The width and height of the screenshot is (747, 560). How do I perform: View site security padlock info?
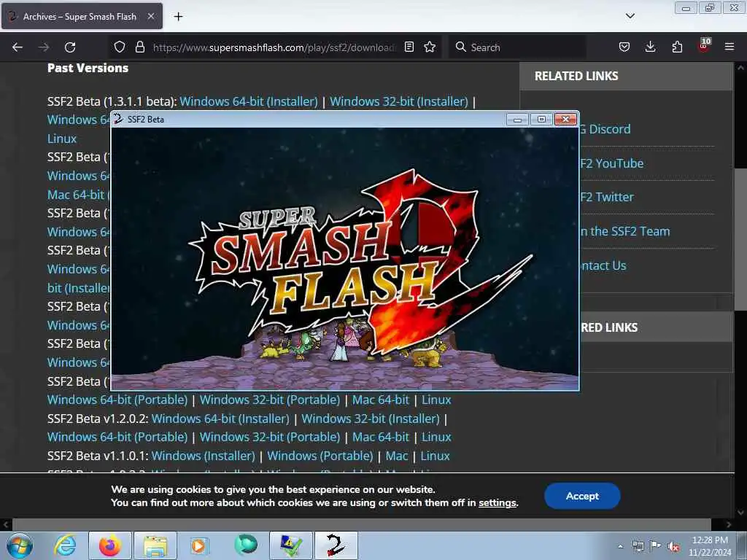pos(139,47)
